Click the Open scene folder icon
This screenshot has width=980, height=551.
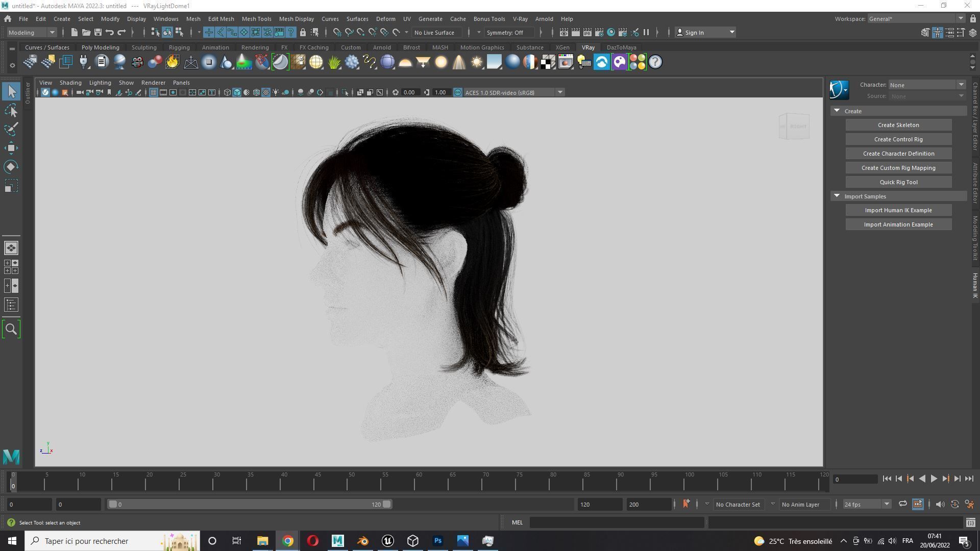point(86,33)
